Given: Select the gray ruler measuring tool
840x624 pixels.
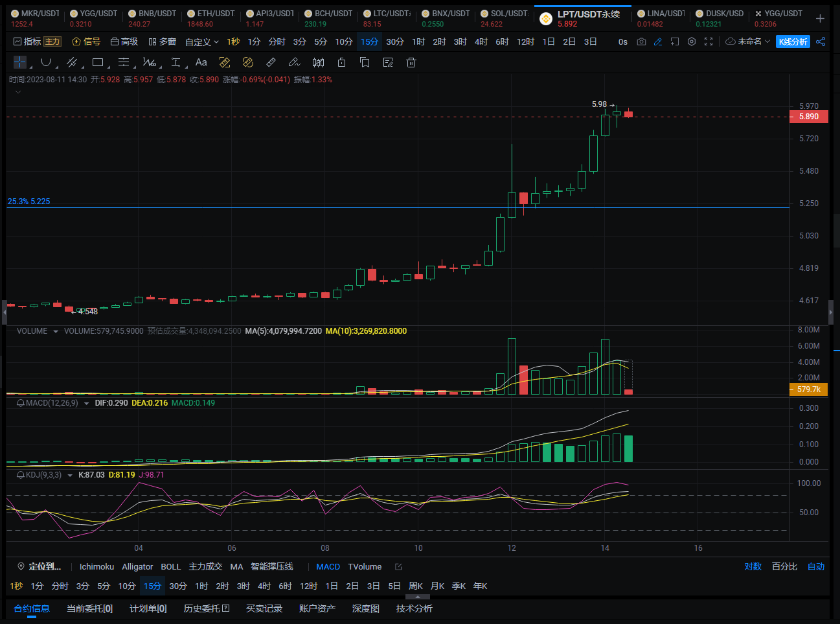Looking at the screenshot, I should click(271, 62).
